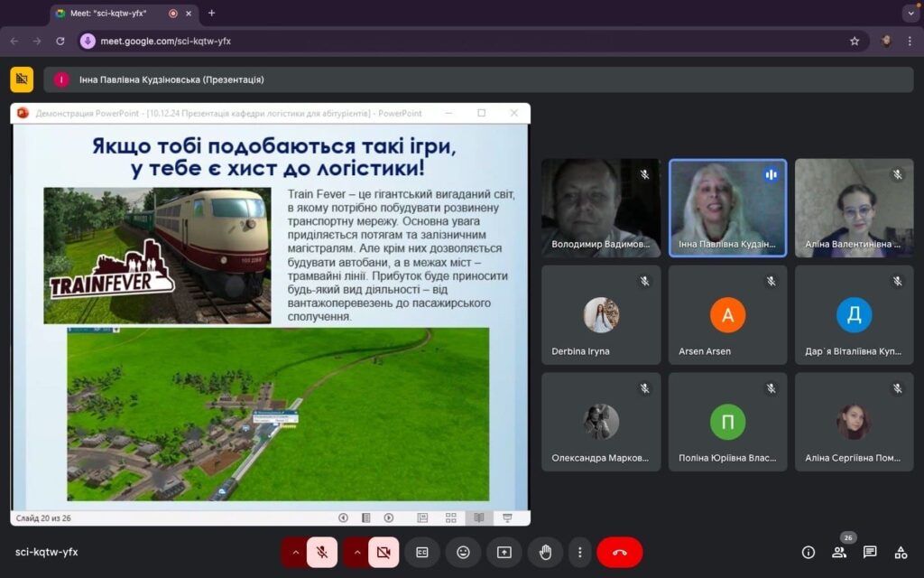924x578 pixels.
Task: Open the Chrome three-dot menu
Action: coord(910,42)
